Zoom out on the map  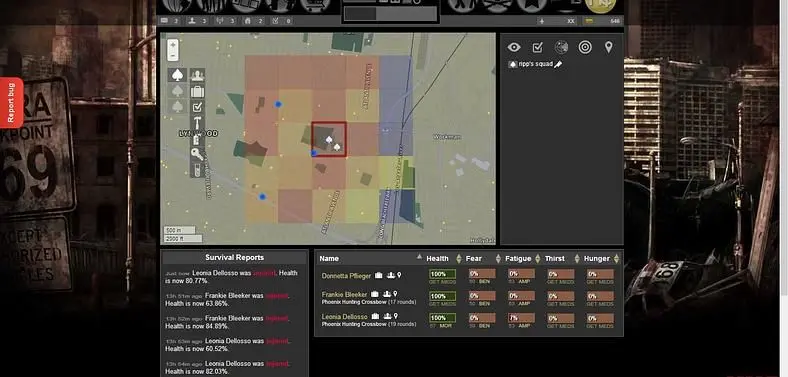[173, 55]
